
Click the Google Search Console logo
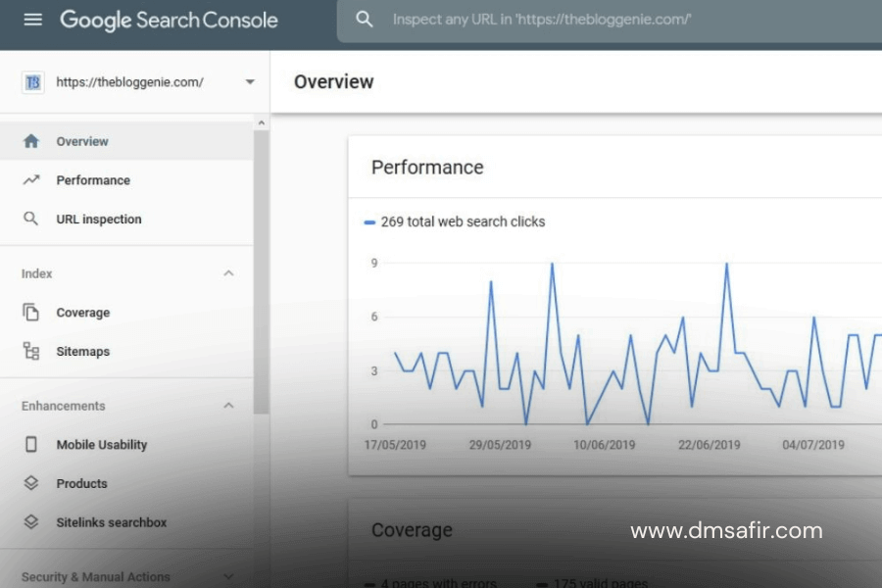169,21
